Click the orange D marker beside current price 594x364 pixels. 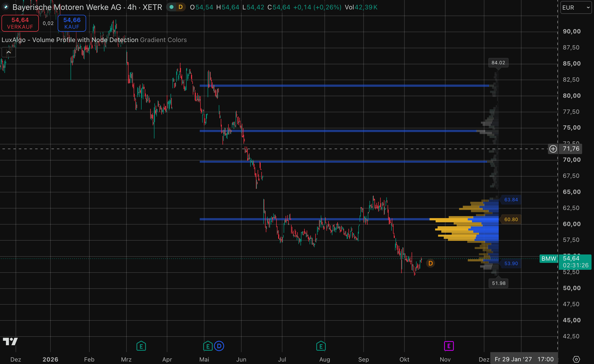click(431, 263)
